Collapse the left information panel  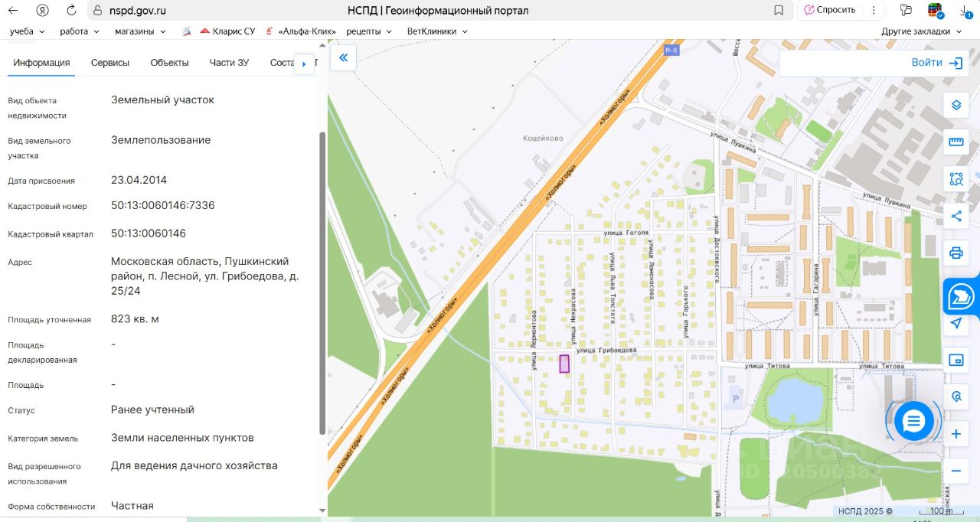[x=343, y=57]
